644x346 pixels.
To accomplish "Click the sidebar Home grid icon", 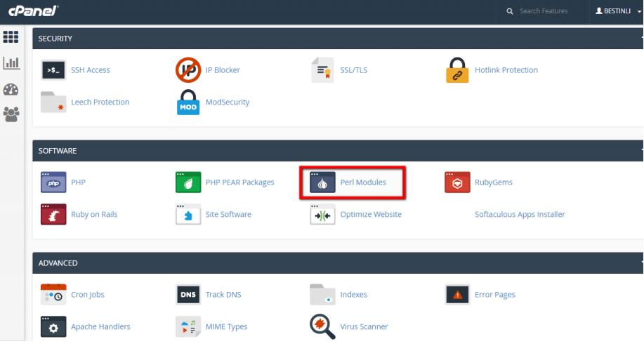I will point(11,37).
